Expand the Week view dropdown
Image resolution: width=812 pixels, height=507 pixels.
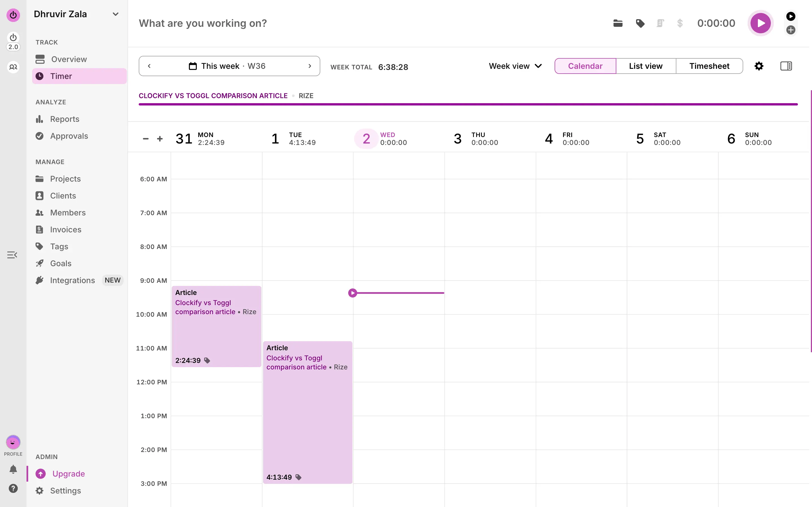pos(515,66)
